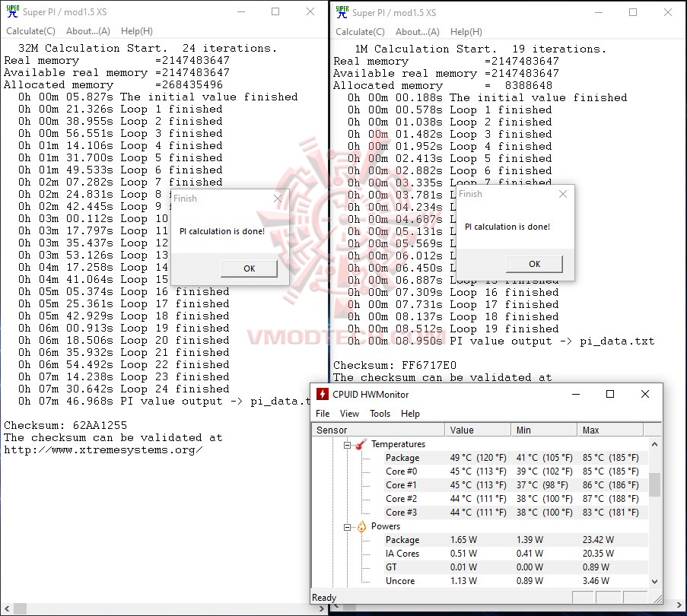This screenshot has width=687, height=616.
Task: Open the HWMonitor View menu
Action: 349,414
